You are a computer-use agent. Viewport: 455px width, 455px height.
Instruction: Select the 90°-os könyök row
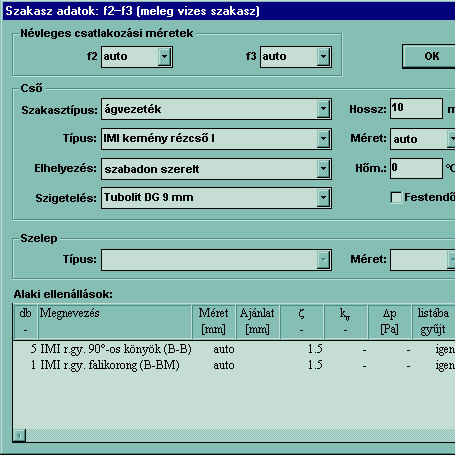(234, 349)
